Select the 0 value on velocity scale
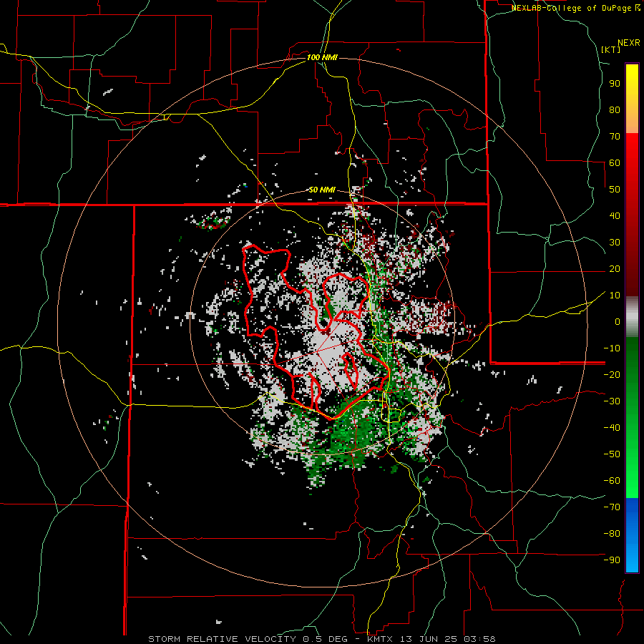The height and width of the screenshot is (644, 644). (x=618, y=322)
